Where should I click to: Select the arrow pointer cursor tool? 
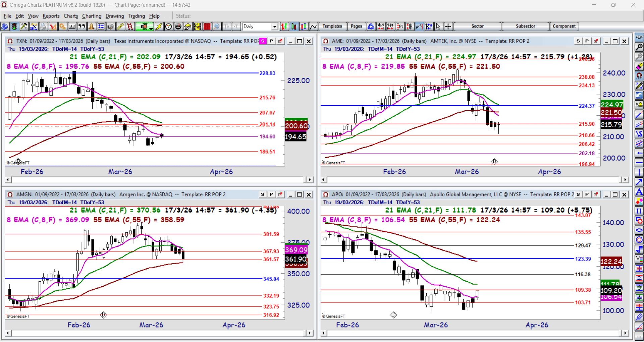[x=438, y=26]
